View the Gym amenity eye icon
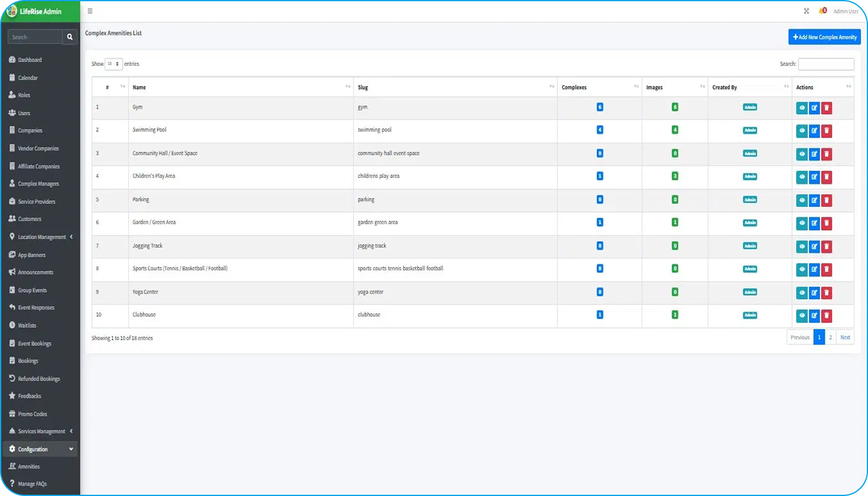 click(x=802, y=108)
